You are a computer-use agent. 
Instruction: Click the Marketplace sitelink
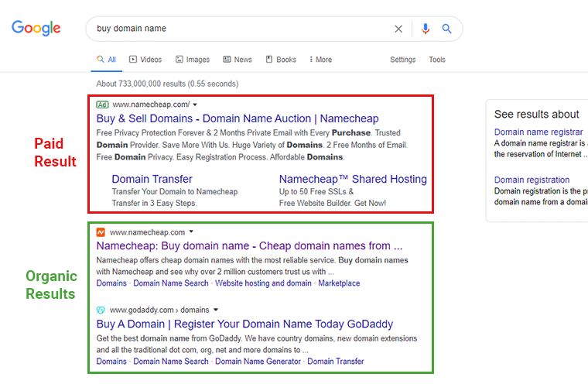click(339, 283)
